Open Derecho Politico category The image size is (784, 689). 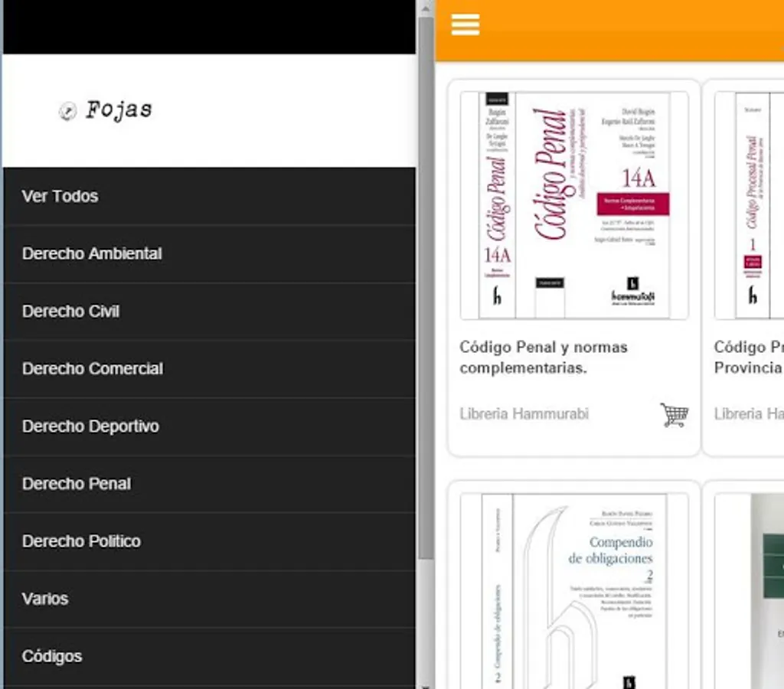[x=210, y=541]
